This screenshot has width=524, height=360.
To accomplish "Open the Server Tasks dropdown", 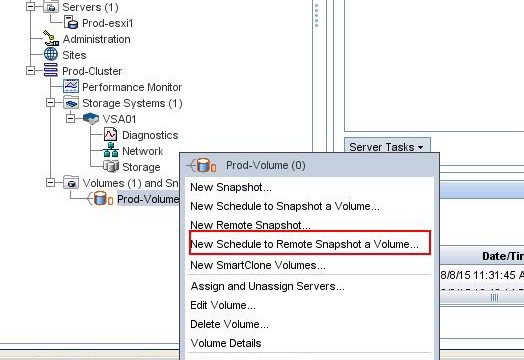I will pyautogui.click(x=387, y=147).
